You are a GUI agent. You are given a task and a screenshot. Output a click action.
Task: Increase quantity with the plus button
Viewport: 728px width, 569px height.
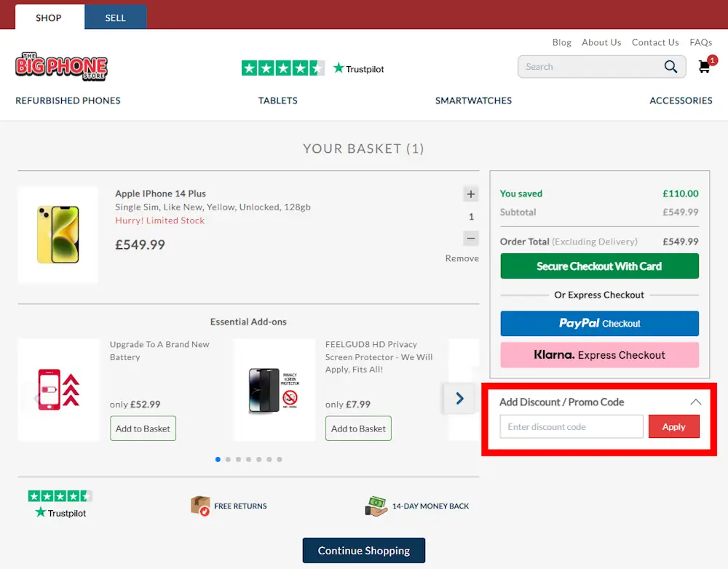tap(471, 194)
